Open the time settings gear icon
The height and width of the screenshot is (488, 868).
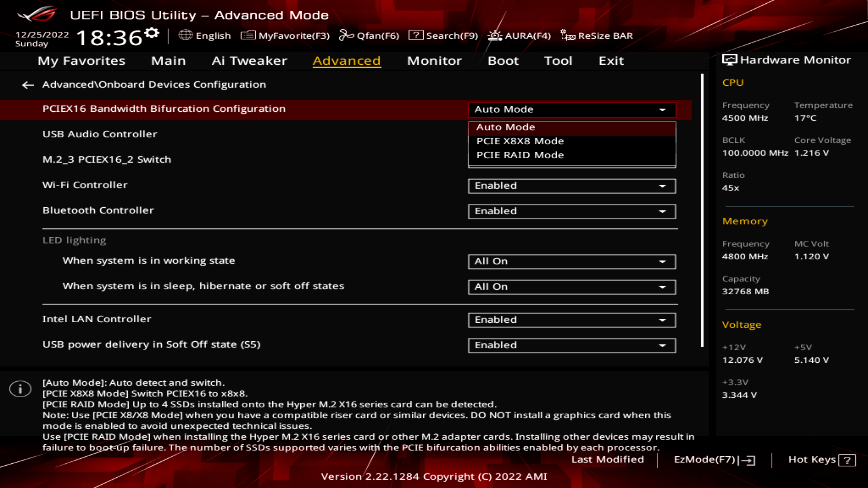coord(152,33)
